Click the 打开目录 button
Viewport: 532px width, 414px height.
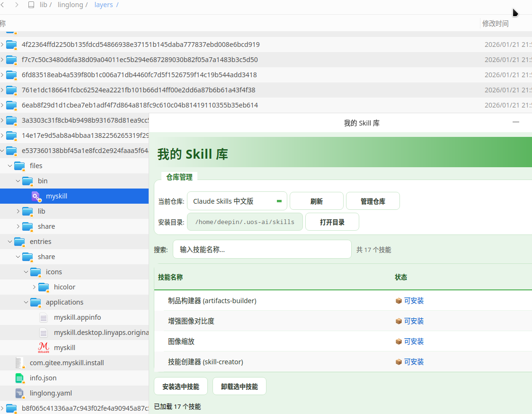coord(332,222)
